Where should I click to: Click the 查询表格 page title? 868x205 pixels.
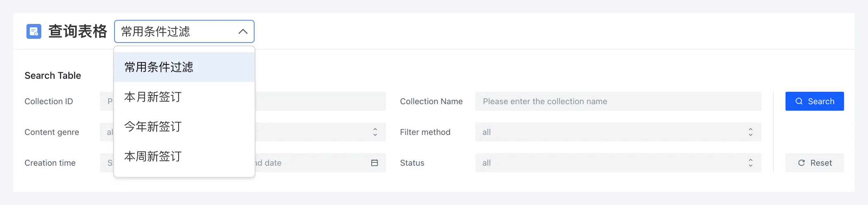click(78, 31)
